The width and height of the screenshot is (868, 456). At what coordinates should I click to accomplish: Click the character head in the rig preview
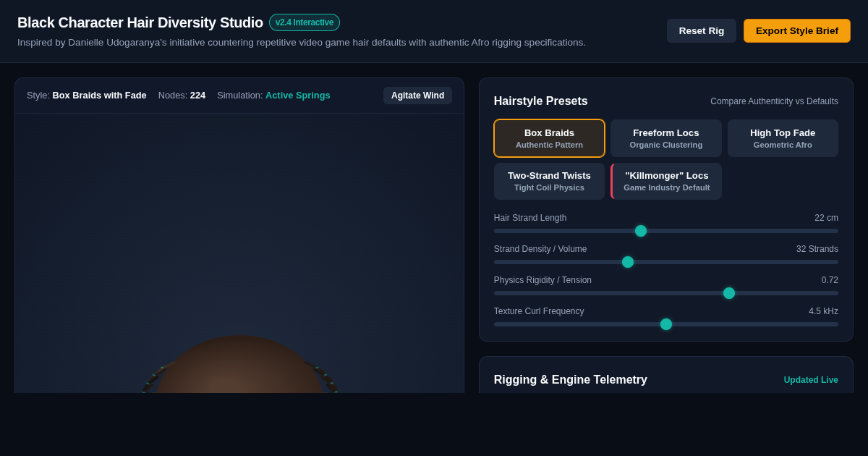(239, 366)
